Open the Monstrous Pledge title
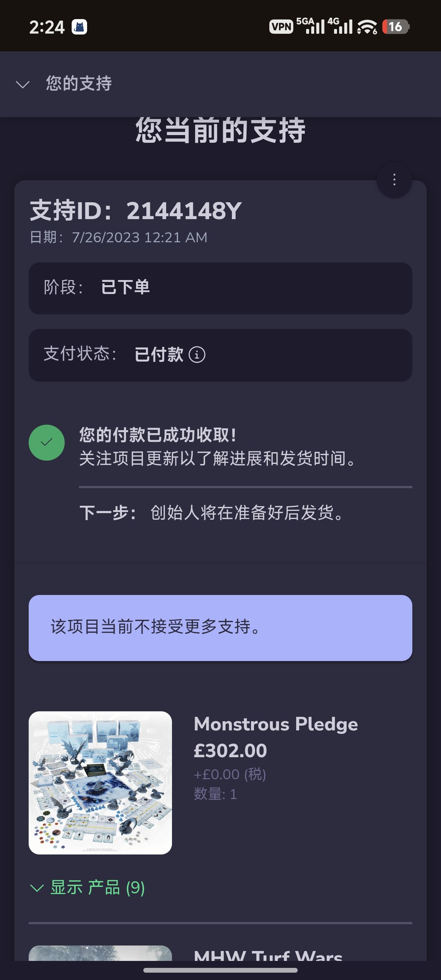 (275, 724)
